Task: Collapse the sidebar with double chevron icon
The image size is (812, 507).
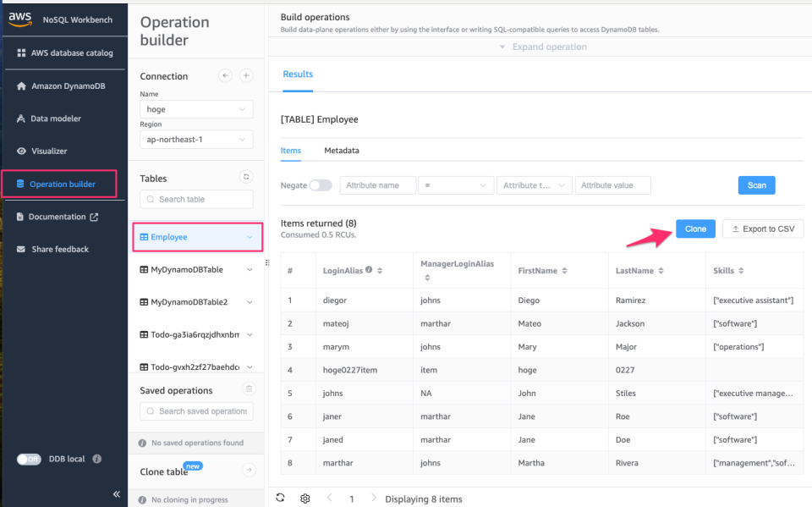Action: click(117, 494)
